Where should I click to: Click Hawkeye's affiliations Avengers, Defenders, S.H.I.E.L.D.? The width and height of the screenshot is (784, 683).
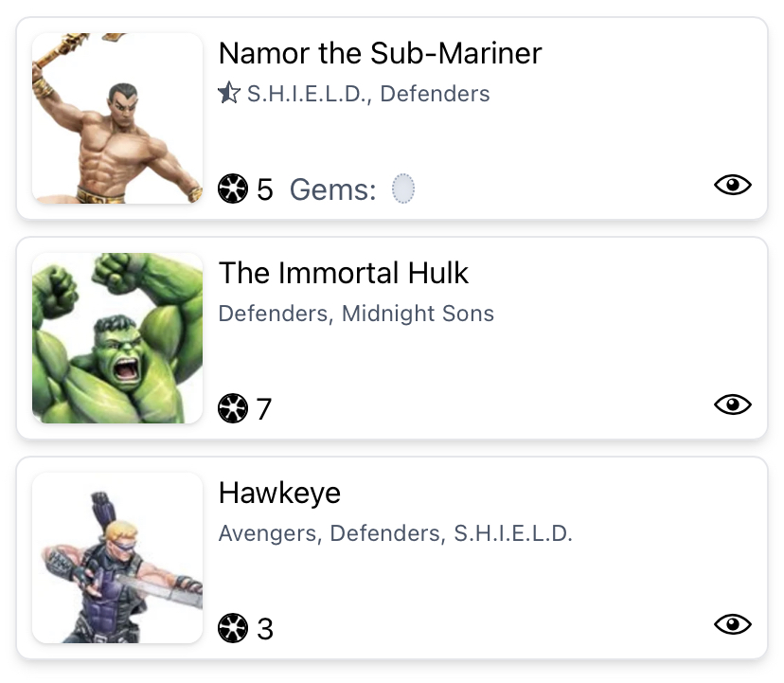(395, 533)
